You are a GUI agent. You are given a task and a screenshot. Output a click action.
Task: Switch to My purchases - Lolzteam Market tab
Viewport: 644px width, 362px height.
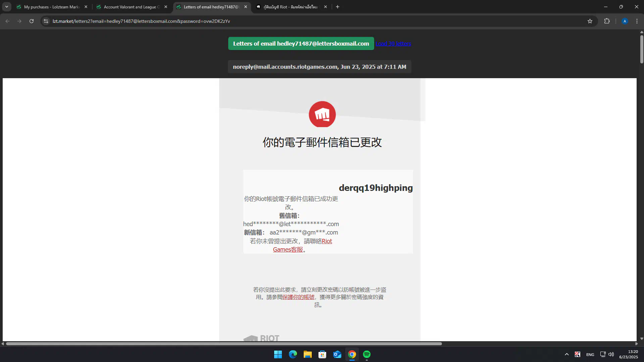[52, 7]
